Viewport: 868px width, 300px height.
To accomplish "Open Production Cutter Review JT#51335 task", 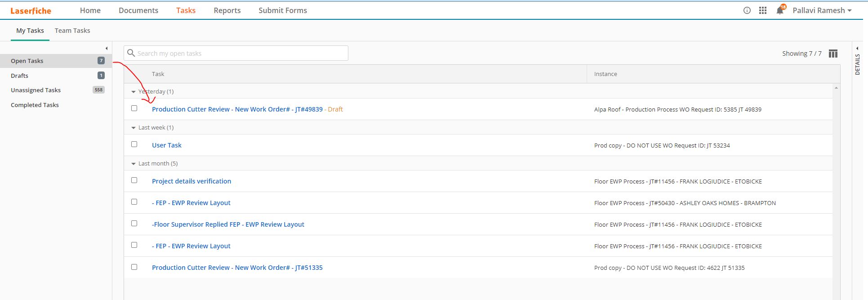I will tap(237, 268).
